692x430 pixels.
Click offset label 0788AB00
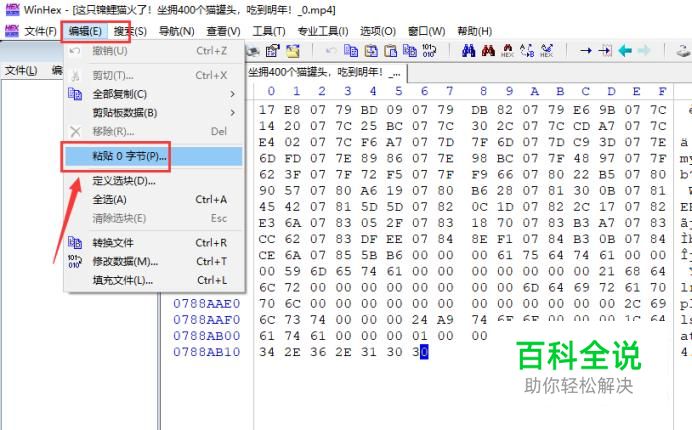tap(207, 336)
